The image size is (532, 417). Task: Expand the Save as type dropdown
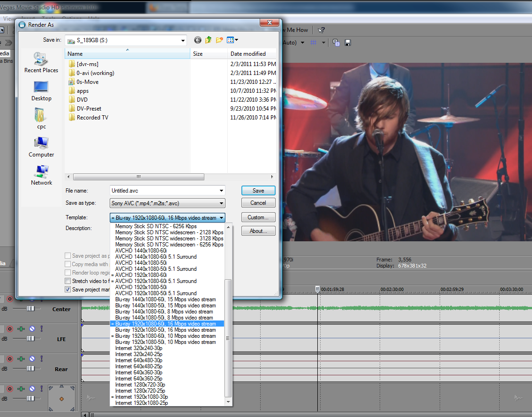[221, 203]
